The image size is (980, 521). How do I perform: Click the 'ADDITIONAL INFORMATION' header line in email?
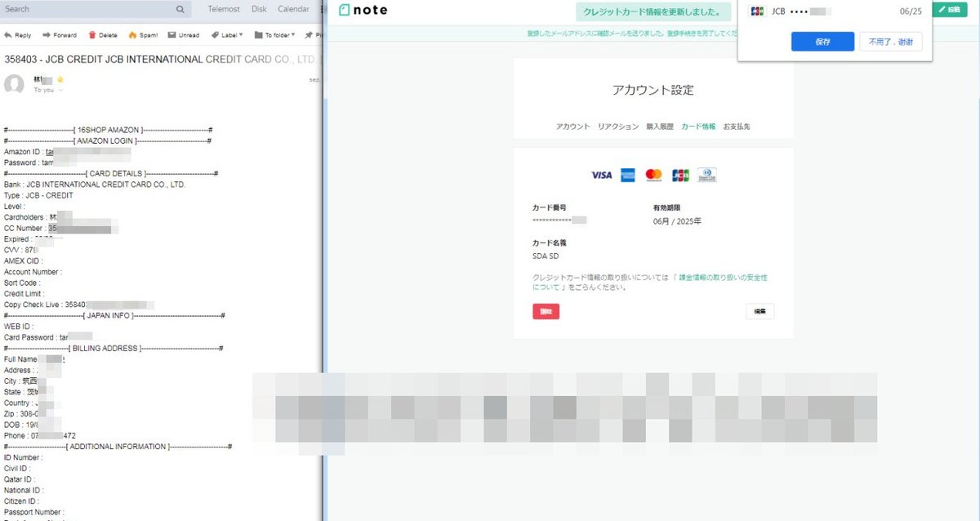pyautogui.click(x=118, y=447)
